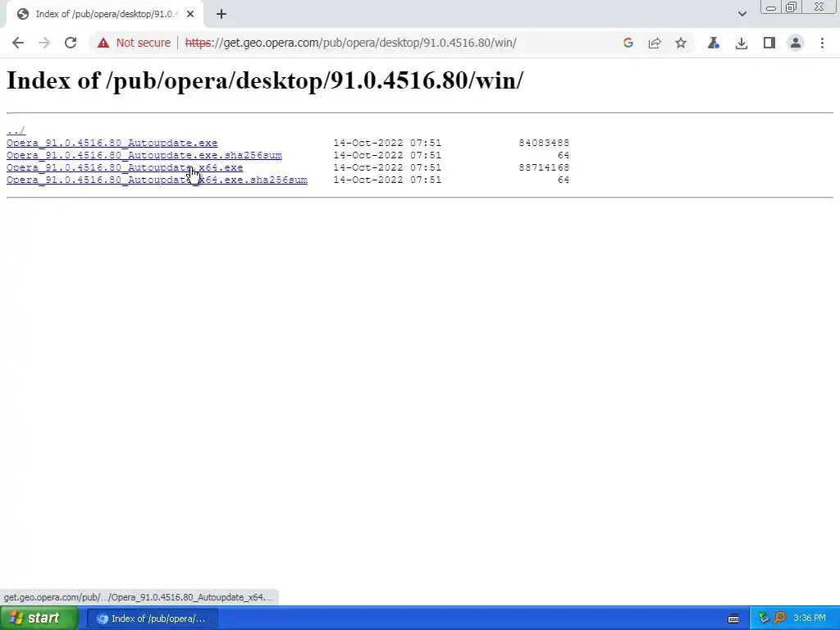Open the parent directory ../ link
Image resolution: width=840 pixels, height=630 pixels.
(16, 130)
